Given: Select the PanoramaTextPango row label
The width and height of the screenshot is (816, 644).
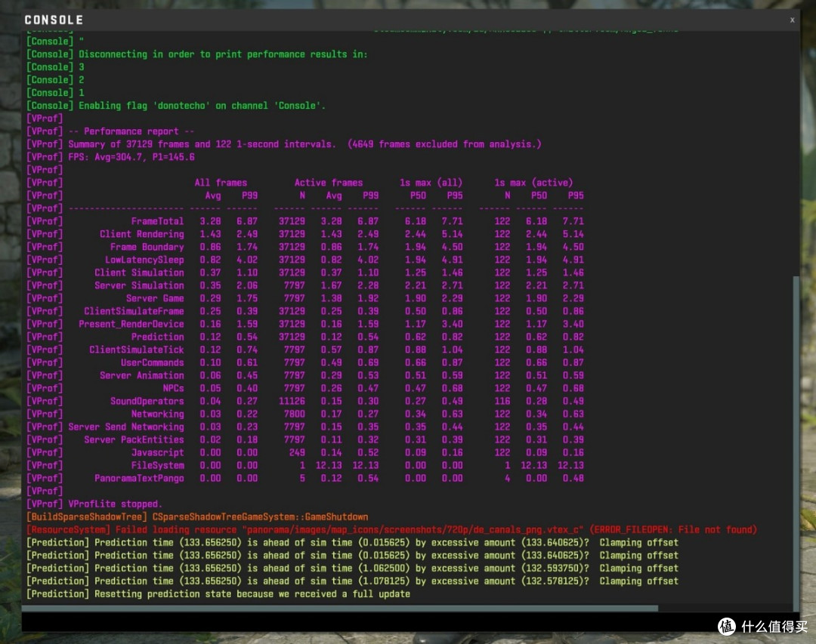Looking at the screenshot, I should [x=139, y=478].
